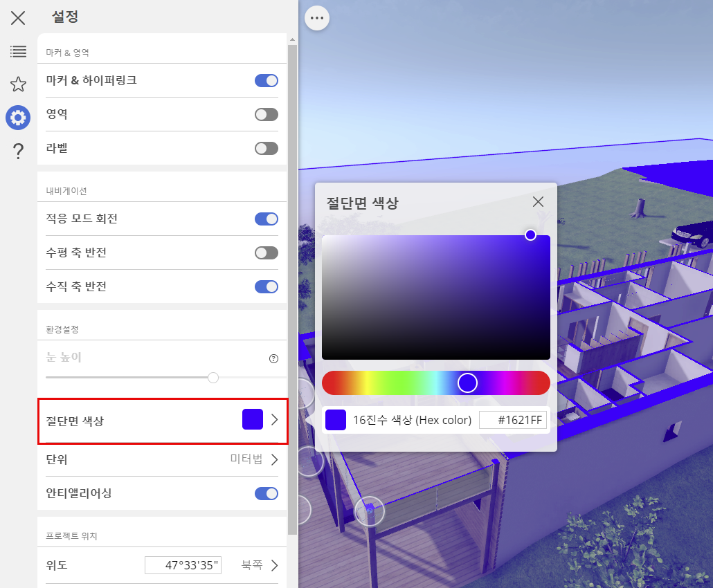
Task: Click the 절단면 색상 row label
Action: tap(75, 421)
